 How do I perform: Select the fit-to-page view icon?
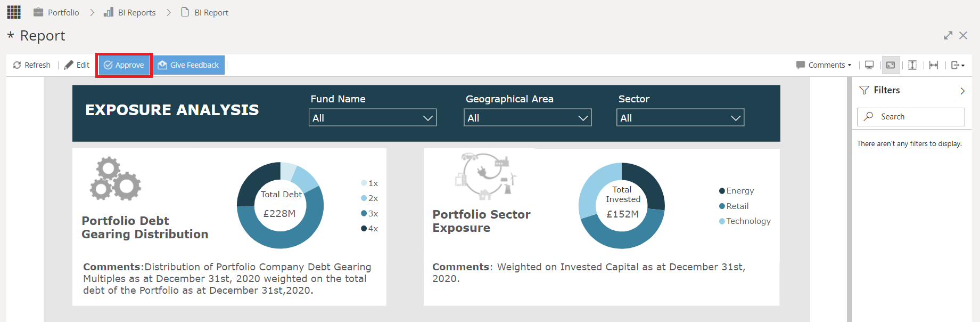[x=891, y=65]
